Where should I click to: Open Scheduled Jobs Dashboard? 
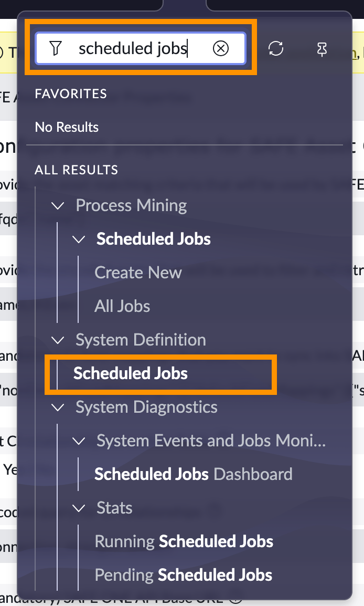tap(194, 474)
